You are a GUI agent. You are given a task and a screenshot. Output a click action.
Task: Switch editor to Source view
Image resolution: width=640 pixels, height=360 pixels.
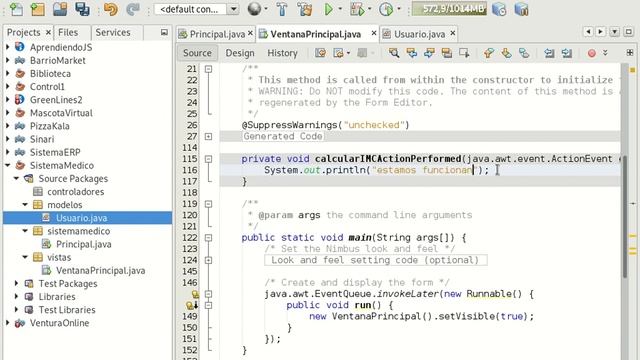pyautogui.click(x=197, y=53)
